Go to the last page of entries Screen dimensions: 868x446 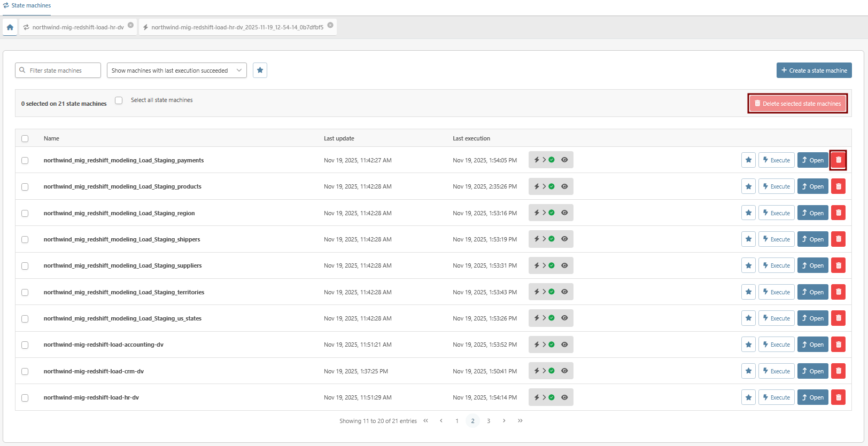pos(520,421)
